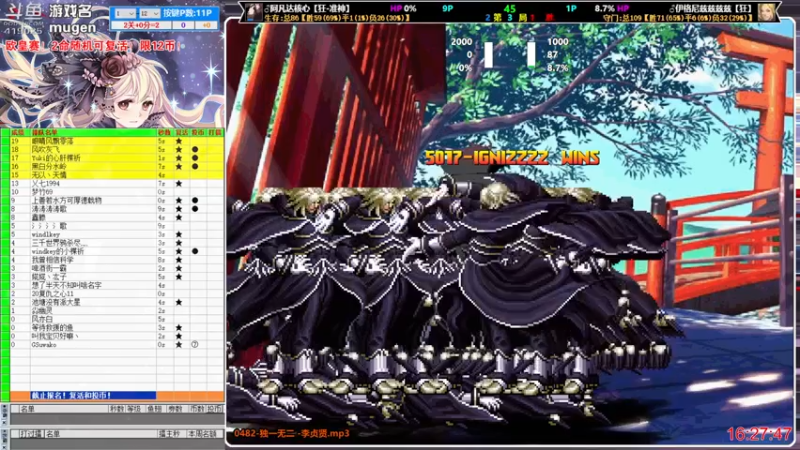Viewport: 800px width, 450px height.
Task: Select the name GSuwako in list
Action: (44, 344)
